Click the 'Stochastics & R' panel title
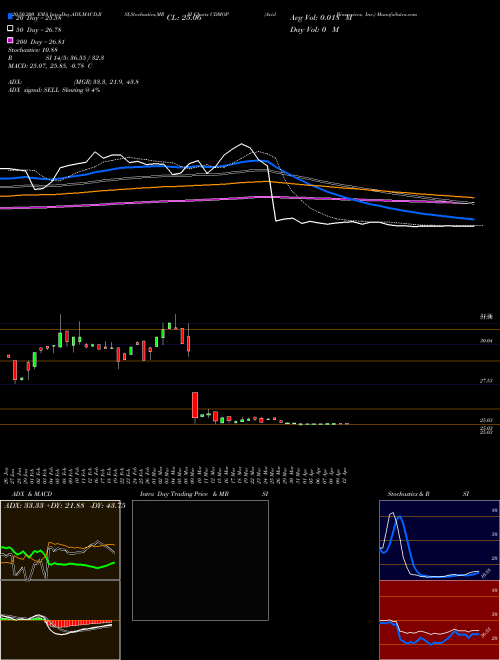Screen dimensions: 500x660 coord(409,494)
